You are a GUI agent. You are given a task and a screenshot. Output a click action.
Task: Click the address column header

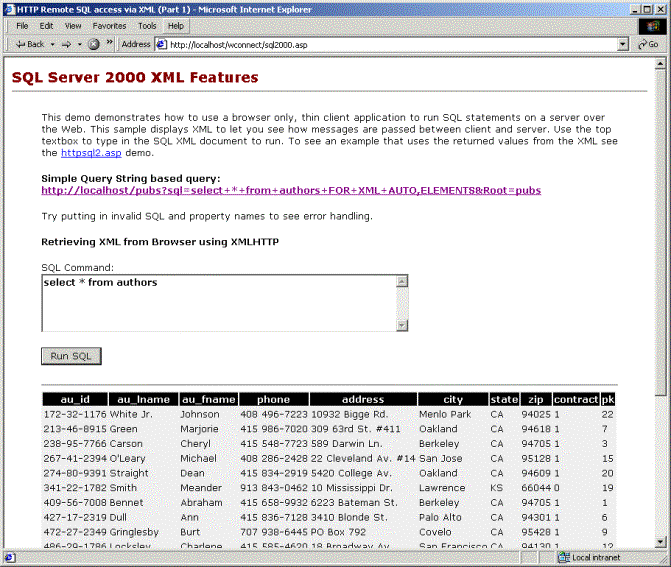coord(363,399)
